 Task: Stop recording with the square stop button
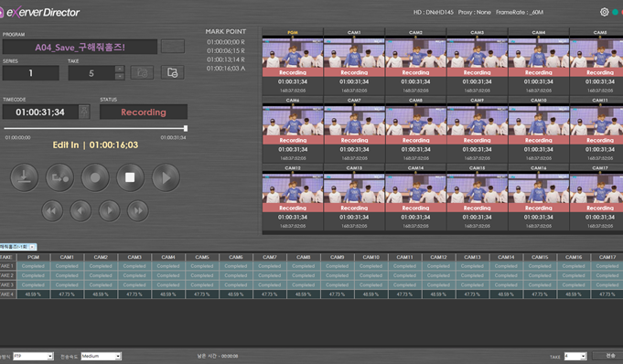tap(130, 177)
